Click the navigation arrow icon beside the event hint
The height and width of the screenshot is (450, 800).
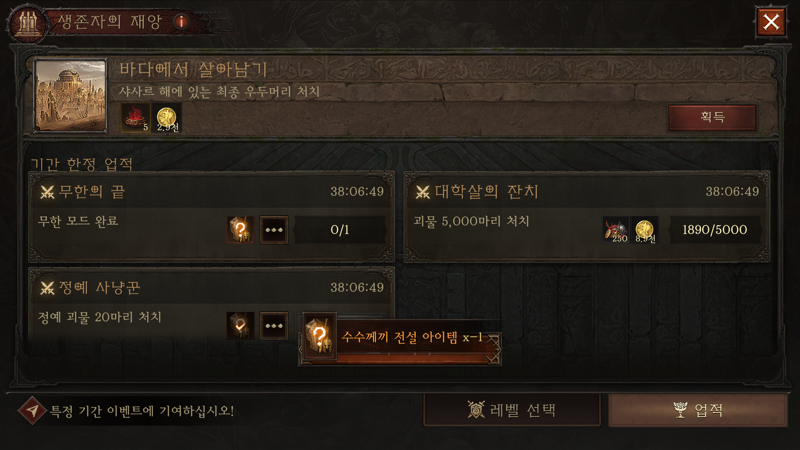[32, 410]
